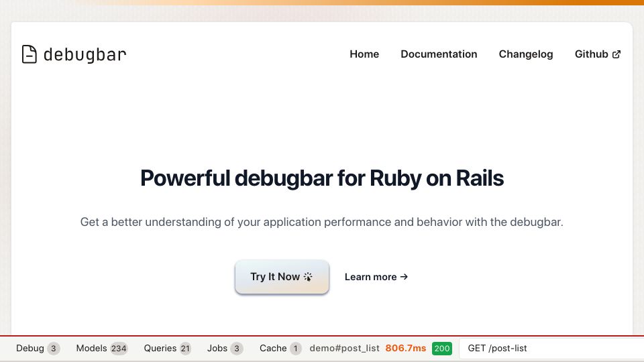The height and width of the screenshot is (362, 644).
Task: Click the Cache count badge 1
Action: click(295, 349)
